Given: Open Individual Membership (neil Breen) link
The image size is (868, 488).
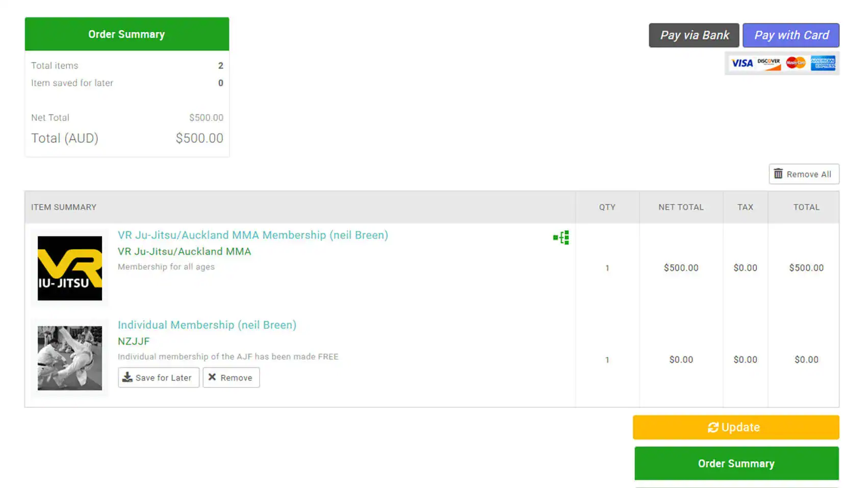Looking at the screenshot, I should pyautogui.click(x=207, y=325).
